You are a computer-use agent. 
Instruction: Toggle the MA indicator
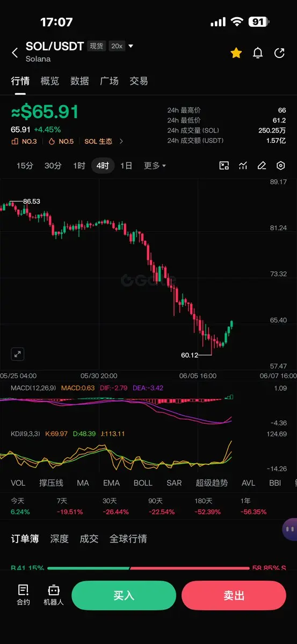click(x=83, y=483)
